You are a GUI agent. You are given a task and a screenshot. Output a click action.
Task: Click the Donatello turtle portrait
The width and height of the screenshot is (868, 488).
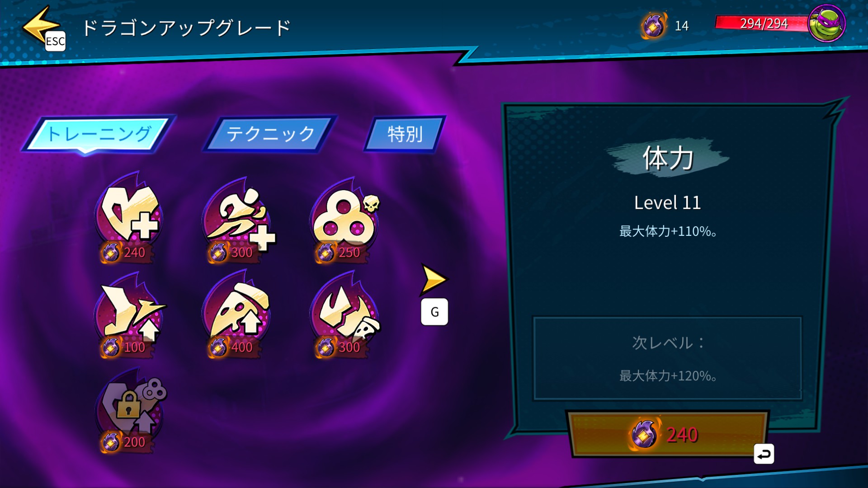click(x=826, y=23)
